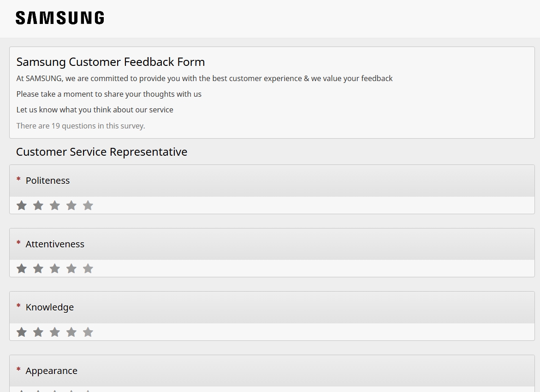Click the Appearance question header
This screenshot has height=392, width=540.
click(52, 371)
